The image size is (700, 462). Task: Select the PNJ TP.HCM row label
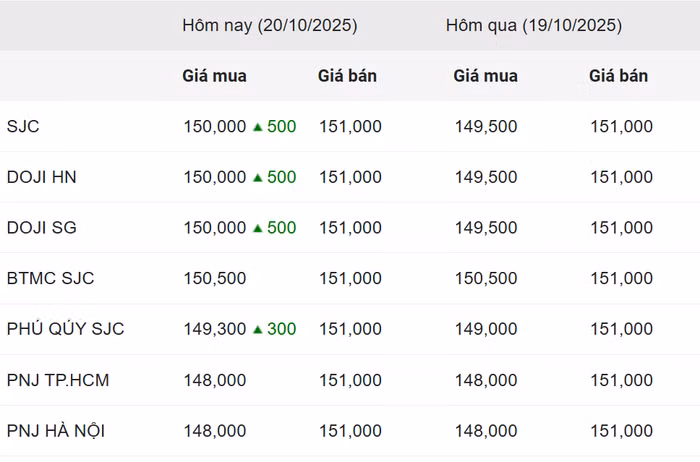click(57, 380)
